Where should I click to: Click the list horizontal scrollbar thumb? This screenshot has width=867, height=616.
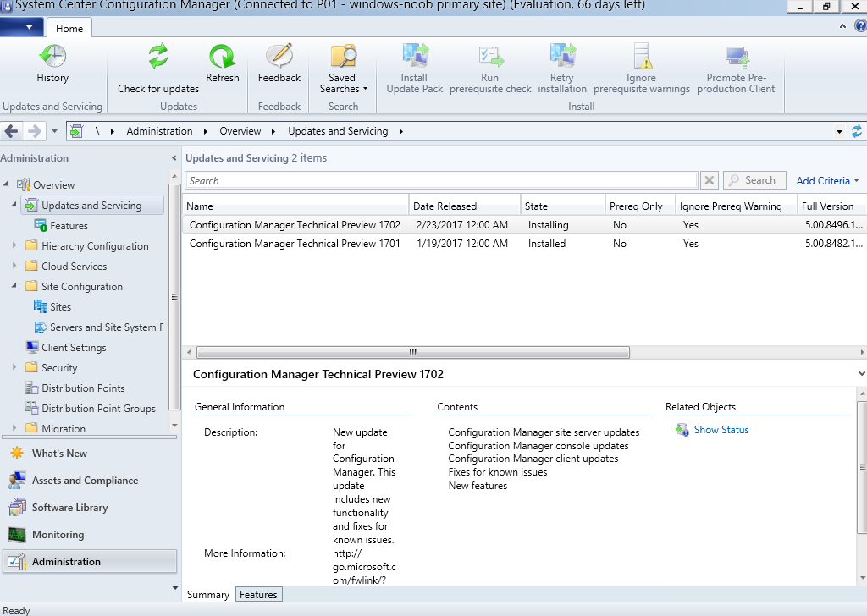point(413,353)
